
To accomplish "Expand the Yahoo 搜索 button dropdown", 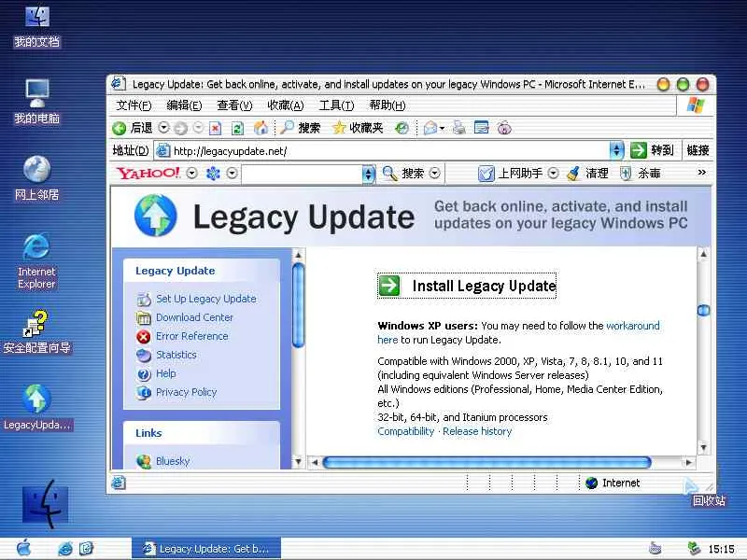I will 434,173.
